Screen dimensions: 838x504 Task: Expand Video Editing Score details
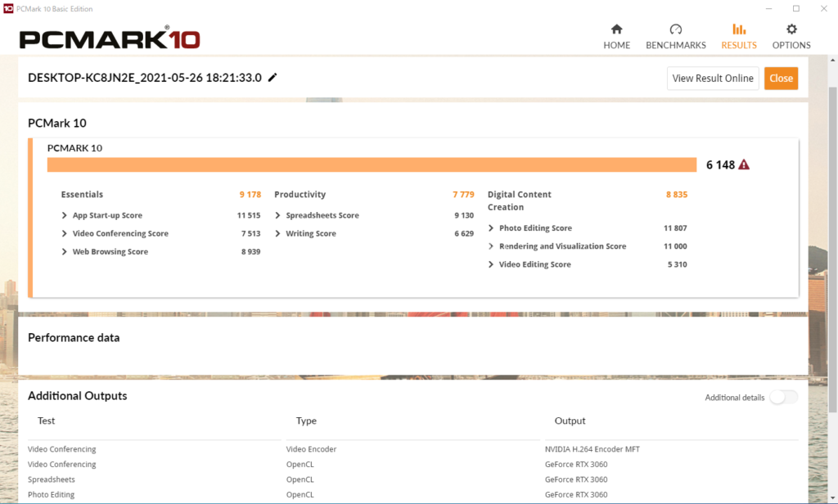pyautogui.click(x=491, y=264)
